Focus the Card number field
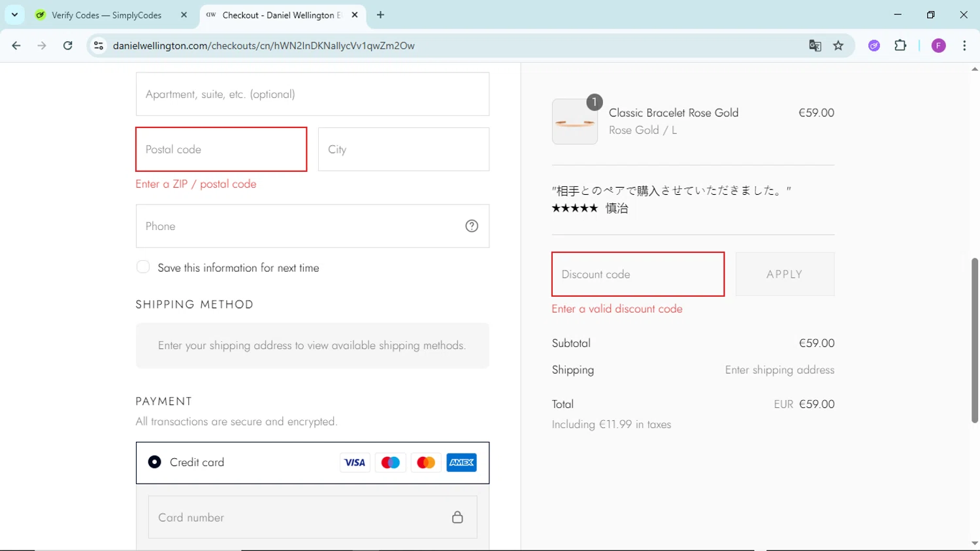This screenshot has height=551, width=980. (312, 517)
